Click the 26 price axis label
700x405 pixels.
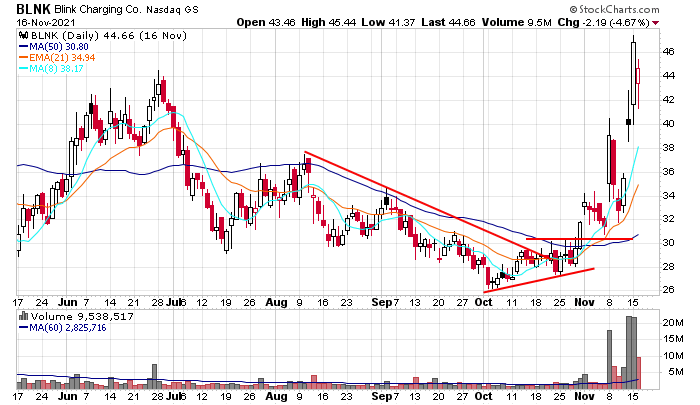[x=668, y=290]
